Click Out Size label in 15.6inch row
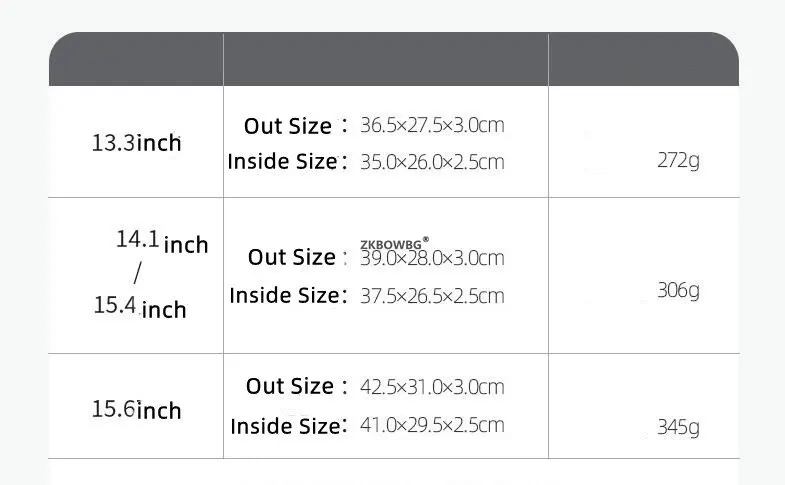 (x=290, y=387)
